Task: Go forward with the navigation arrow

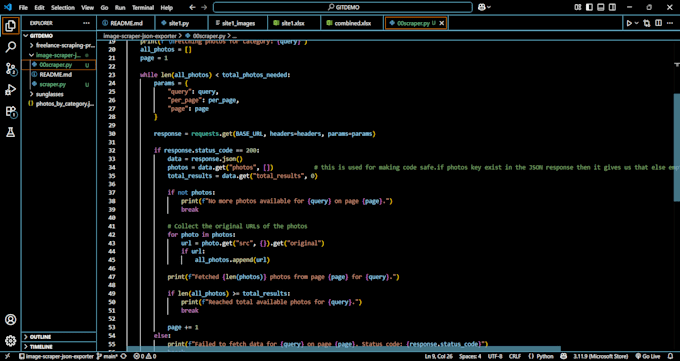Action: 204,7
